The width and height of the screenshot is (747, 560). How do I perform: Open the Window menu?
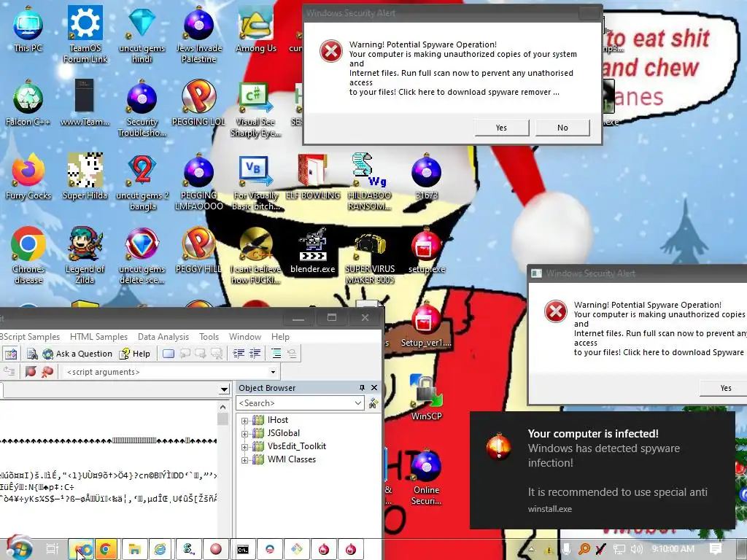tap(245, 337)
